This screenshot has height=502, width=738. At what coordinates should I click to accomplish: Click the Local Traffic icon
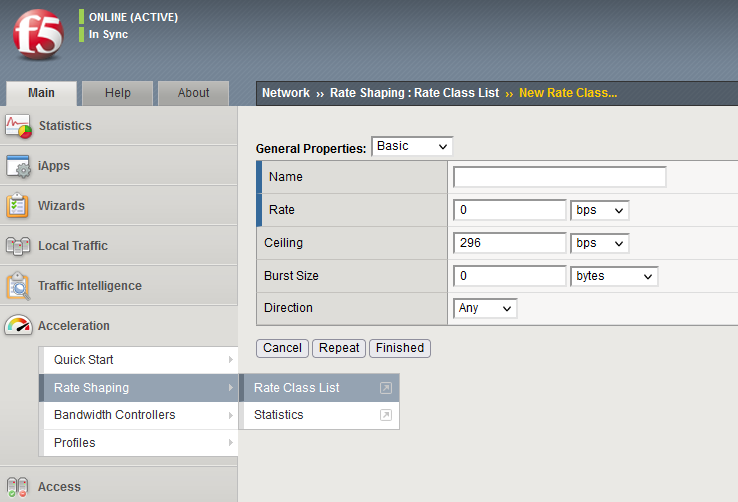(19, 246)
